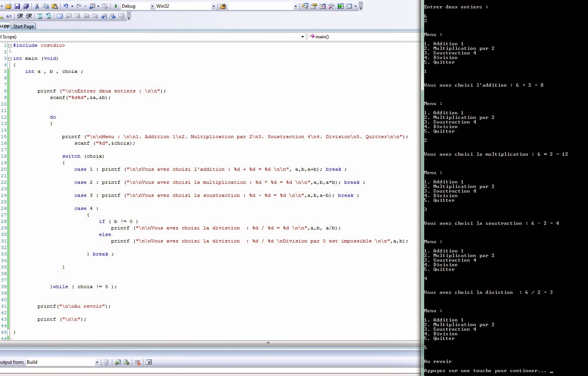Select the .cpp source file tab
This screenshot has height=376, width=588.
click(x=5, y=26)
